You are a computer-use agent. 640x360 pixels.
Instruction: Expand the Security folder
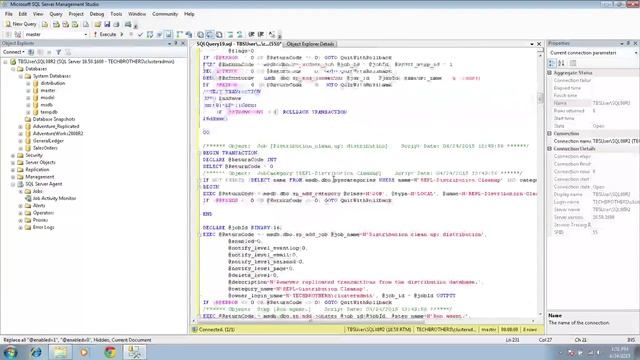click(13, 156)
